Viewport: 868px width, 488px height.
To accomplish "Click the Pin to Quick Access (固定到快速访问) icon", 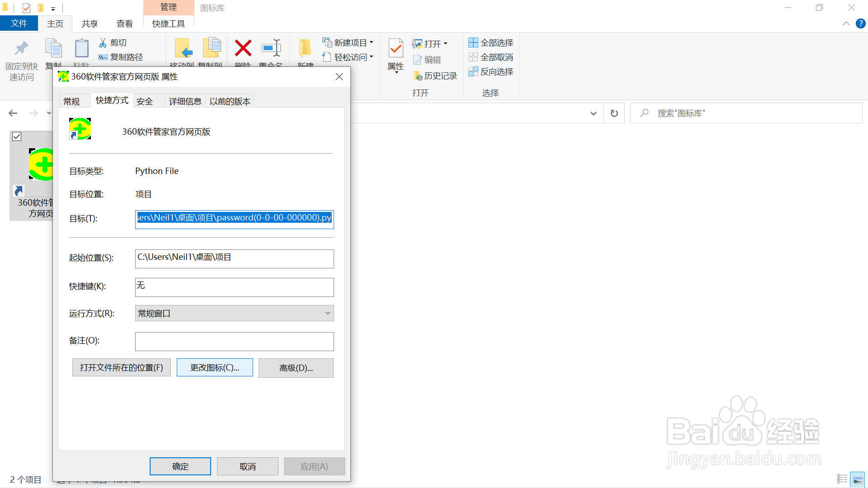I will click(21, 48).
